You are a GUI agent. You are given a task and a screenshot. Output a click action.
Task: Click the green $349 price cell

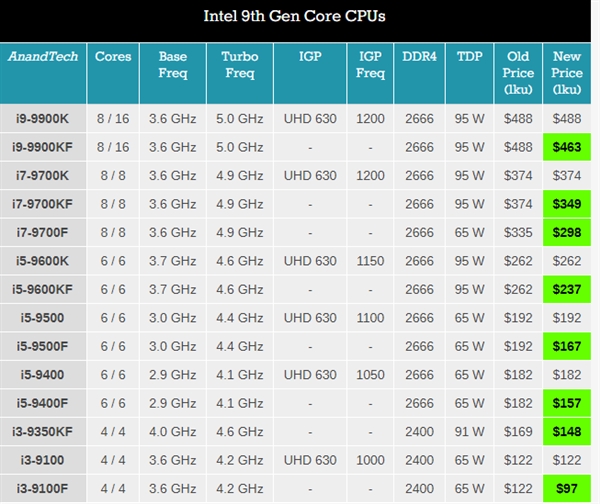coord(567,204)
